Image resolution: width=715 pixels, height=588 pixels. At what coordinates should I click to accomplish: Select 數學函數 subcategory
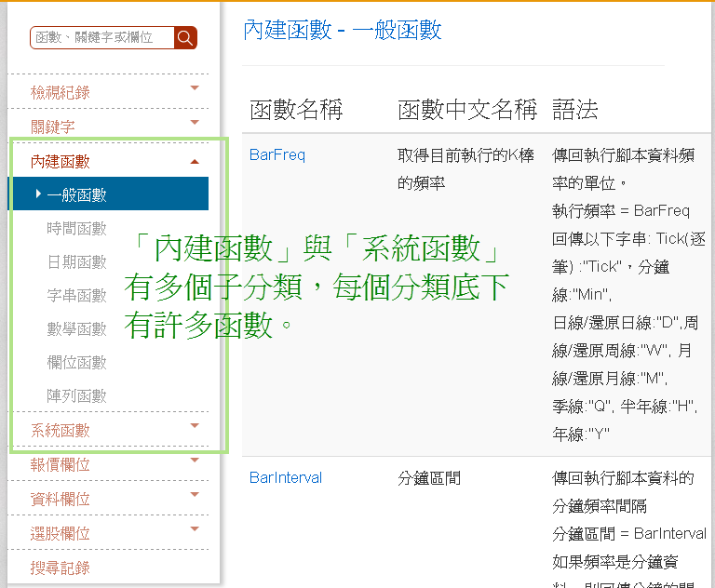coord(76,328)
